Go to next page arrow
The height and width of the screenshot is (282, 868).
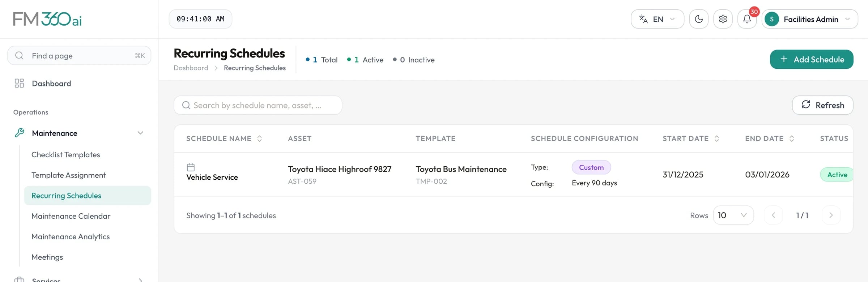[831, 215]
